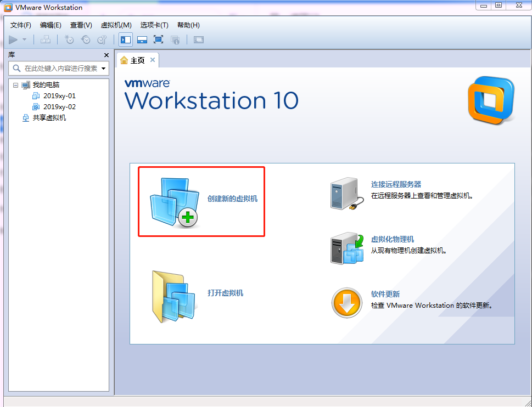Click the 2019xy-01 VM icon
Viewport: 532px width, 407px height.
(x=36, y=96)
